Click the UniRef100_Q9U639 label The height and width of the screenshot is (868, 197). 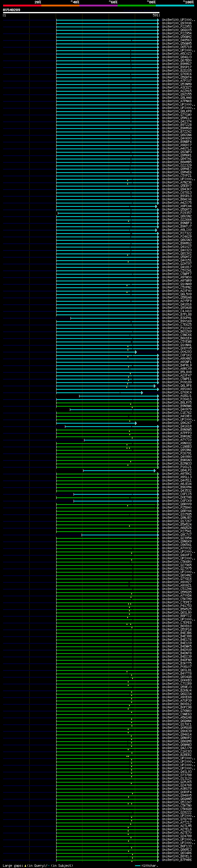click(x=177, y=731)
